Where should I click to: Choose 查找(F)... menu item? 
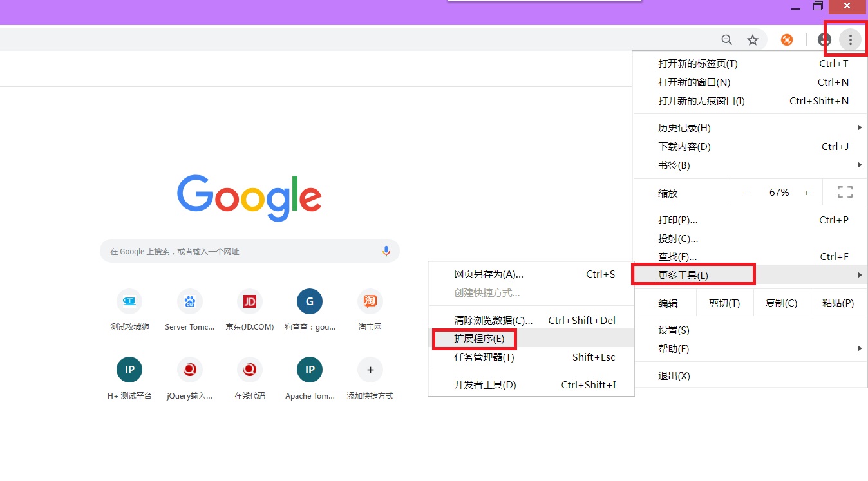750,256
